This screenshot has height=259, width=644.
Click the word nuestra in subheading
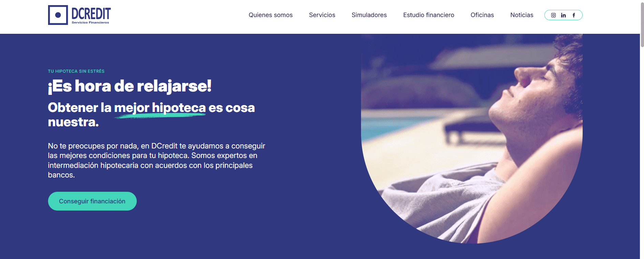[73, 122]
